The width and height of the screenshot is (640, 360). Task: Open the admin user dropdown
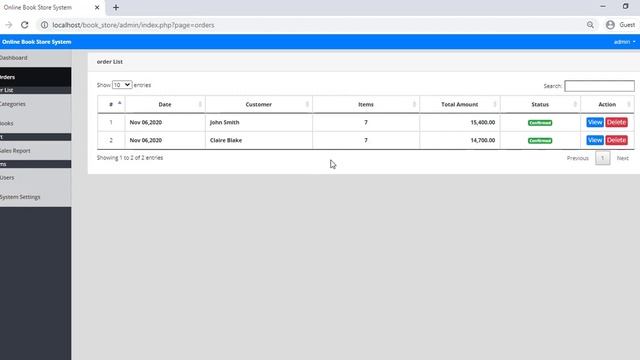624,42
